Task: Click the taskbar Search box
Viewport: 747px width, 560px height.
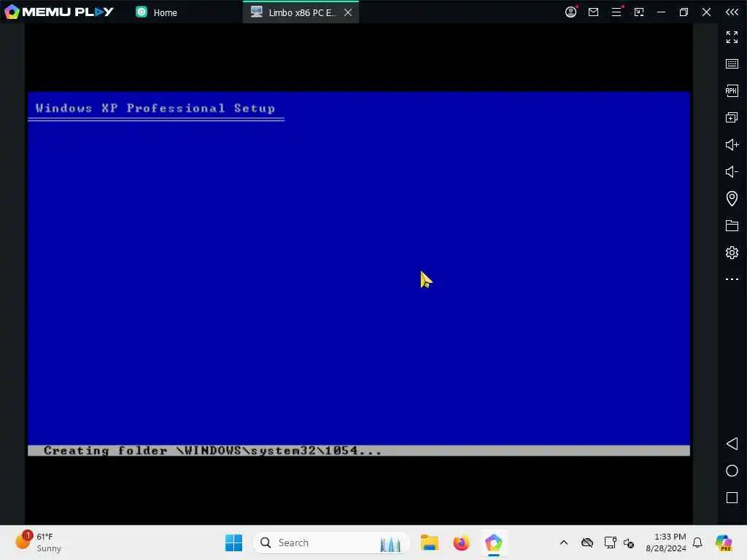Action: tap(332, 542)
